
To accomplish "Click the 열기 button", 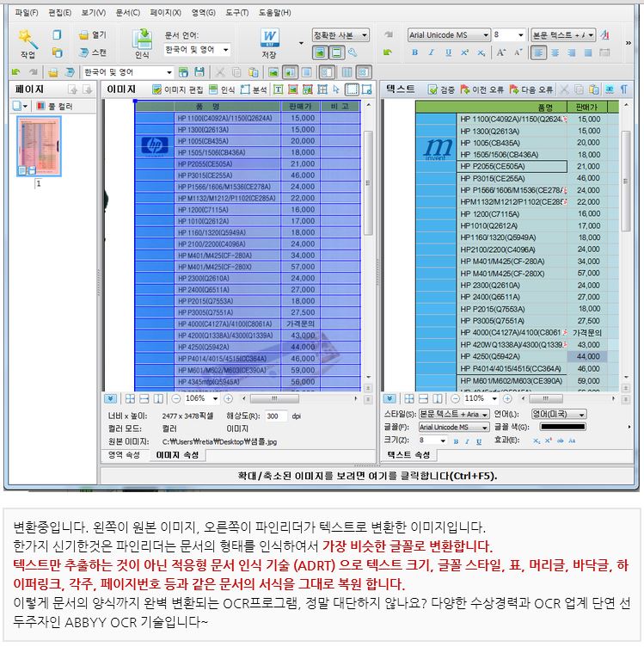I will click(x=93, y=35).
